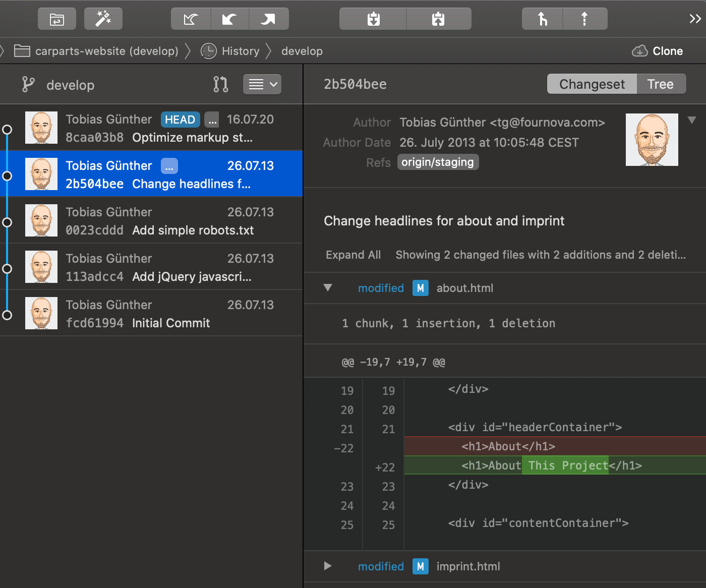Click the branch icon beside develop

(x=28, y=84)
